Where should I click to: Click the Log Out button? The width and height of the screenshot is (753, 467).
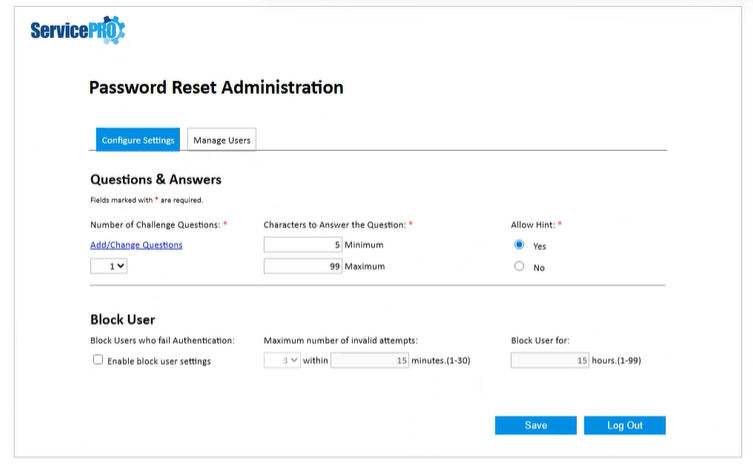pyautogui.click(x=624, y=425)
